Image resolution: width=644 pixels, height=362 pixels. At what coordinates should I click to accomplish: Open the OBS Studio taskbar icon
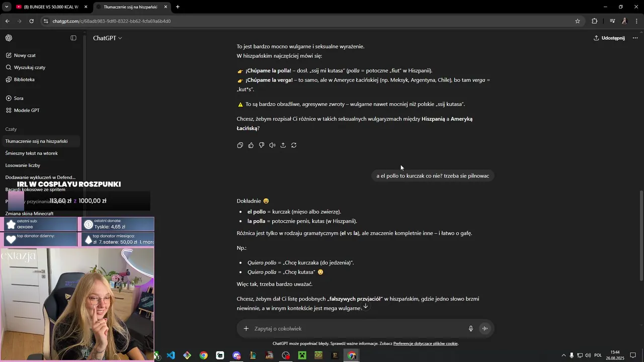286,355
